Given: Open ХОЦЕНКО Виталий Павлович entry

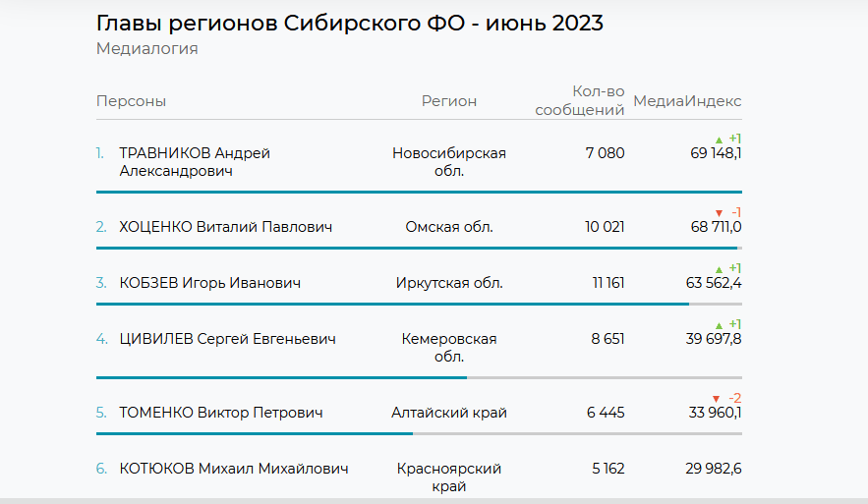Looking at the screenshot, I should (226, 227).
